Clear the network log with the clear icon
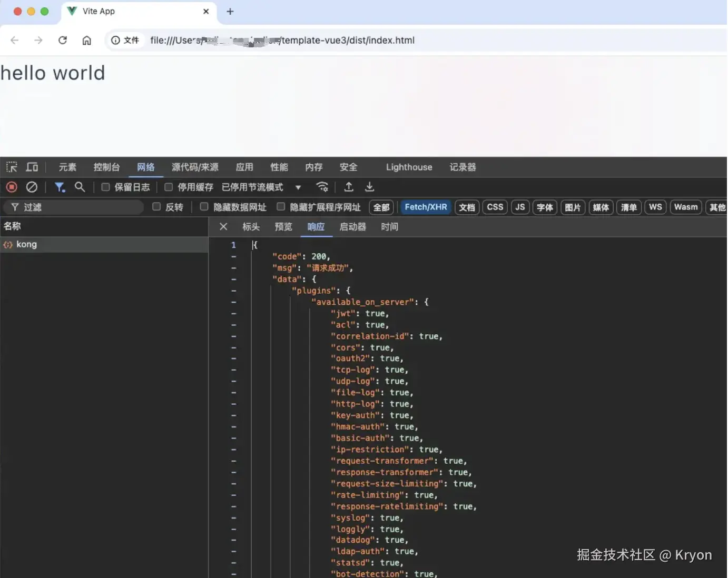 coord(32,187)
